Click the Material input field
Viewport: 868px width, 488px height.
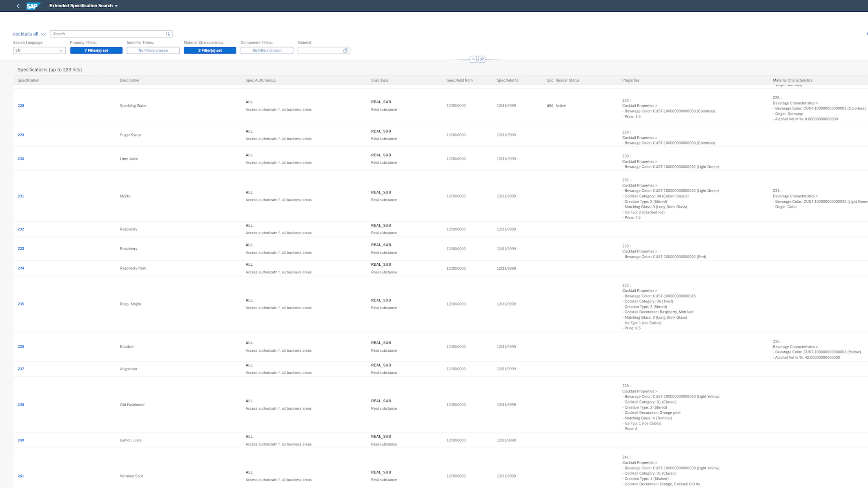320,51
